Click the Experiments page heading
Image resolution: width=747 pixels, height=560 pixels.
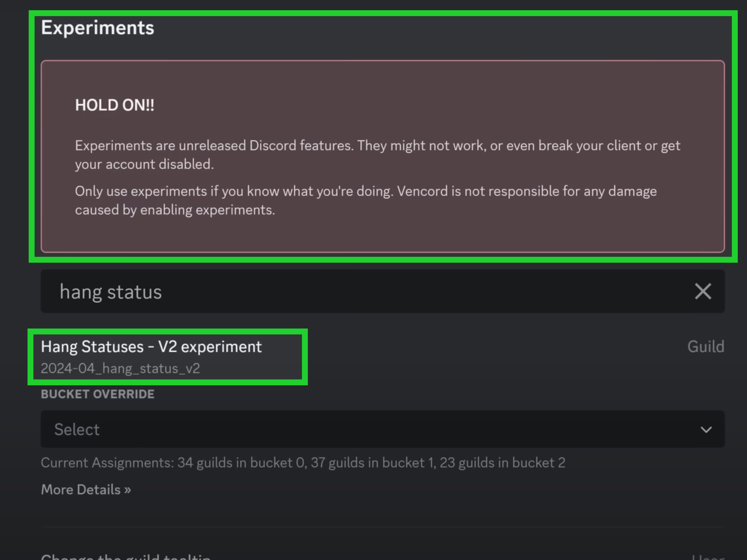pos(97,28)
